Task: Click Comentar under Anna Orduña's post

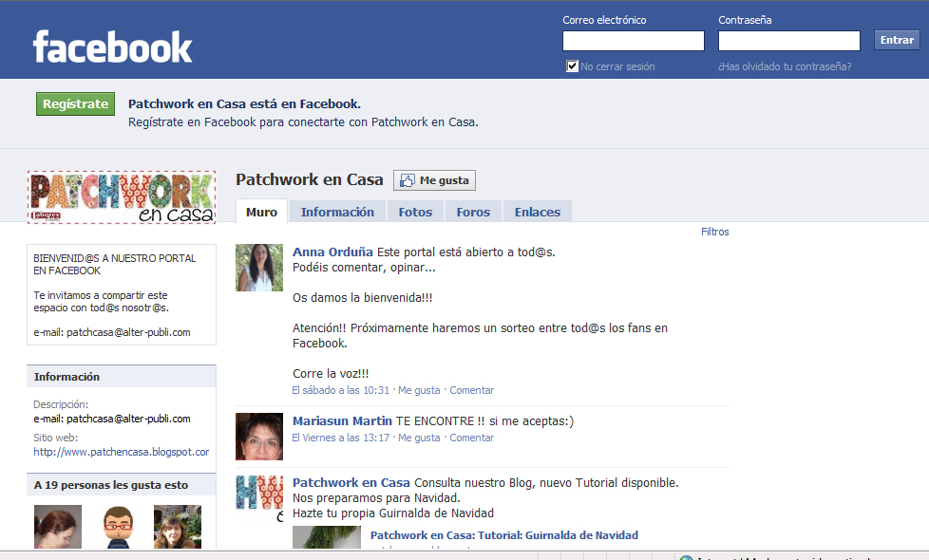Action: 471,390
